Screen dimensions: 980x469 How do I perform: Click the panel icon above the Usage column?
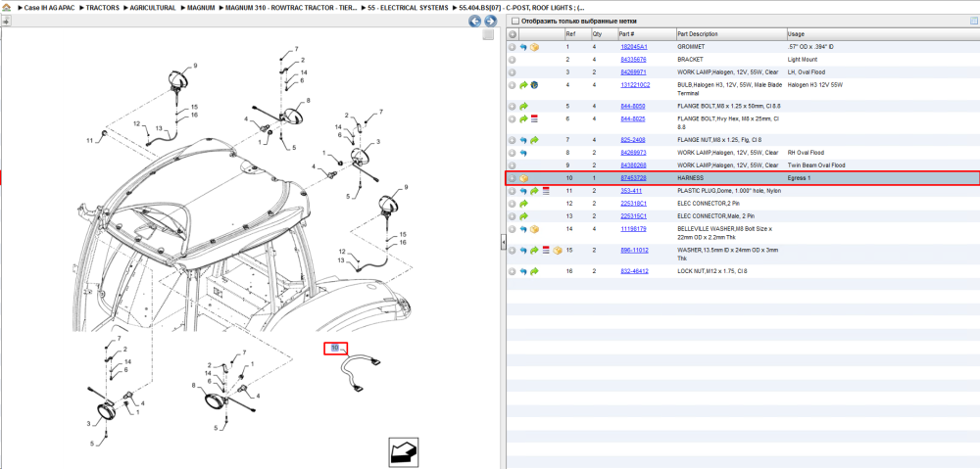point(973,22)
